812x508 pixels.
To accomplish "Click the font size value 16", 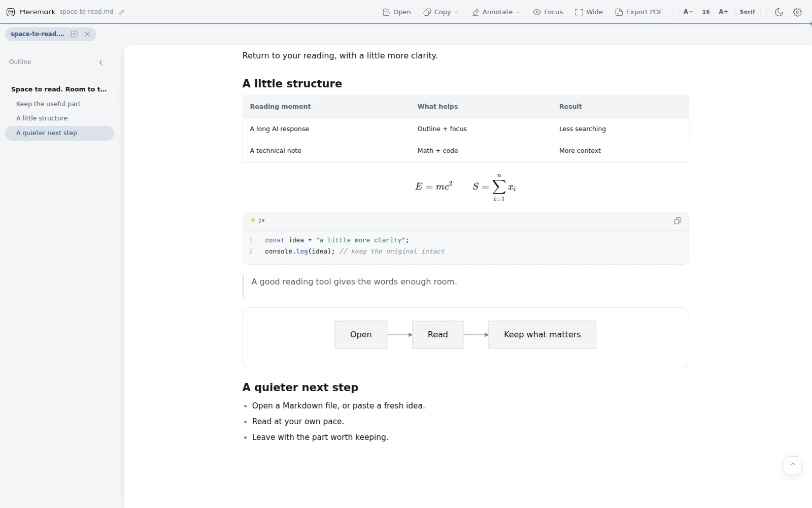I will coord(706,12).
